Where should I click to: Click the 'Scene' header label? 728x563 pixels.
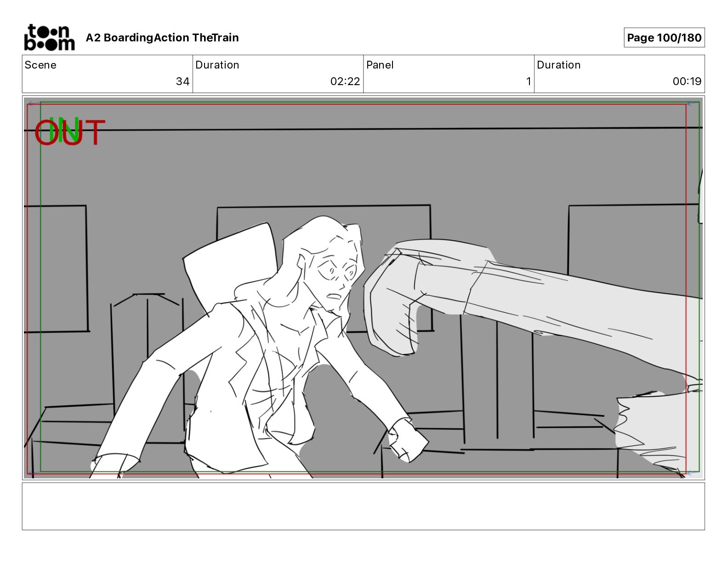coord(40,65)
